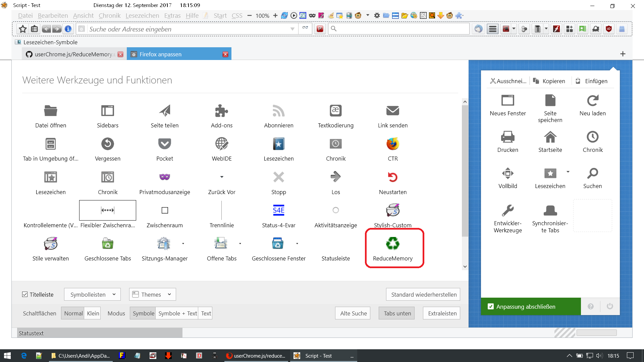
Task: Click the Status-4-Evar icon
Action: coord(278,210)
